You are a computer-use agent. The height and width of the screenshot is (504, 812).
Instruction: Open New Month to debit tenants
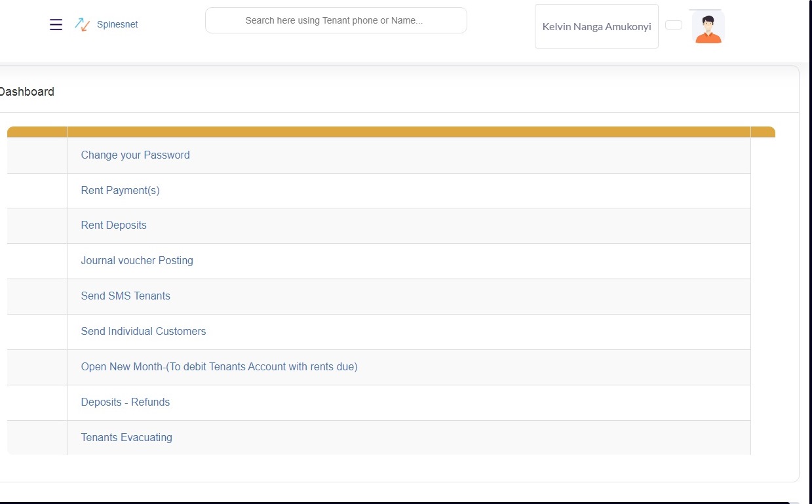pyautogui.click(x=219, y=367)
